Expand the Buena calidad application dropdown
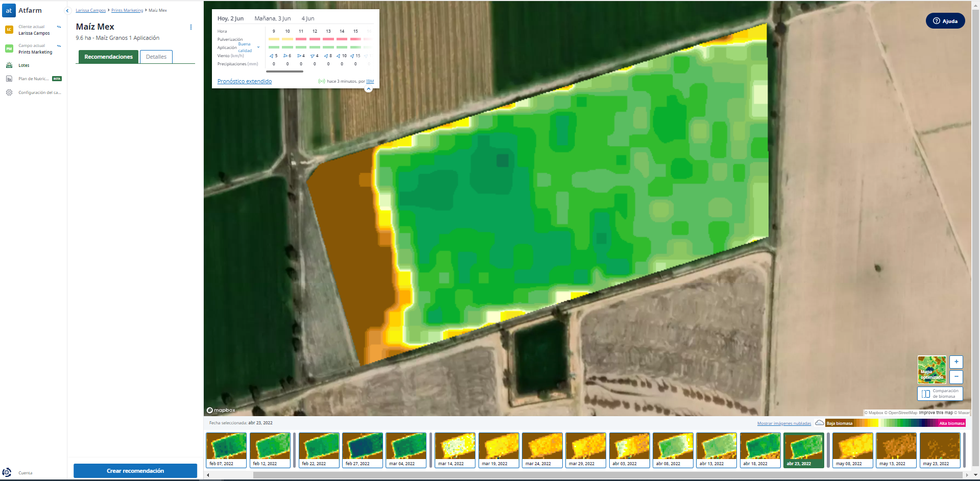Viewport: 980px width, 481px height. tap(258, 47)
